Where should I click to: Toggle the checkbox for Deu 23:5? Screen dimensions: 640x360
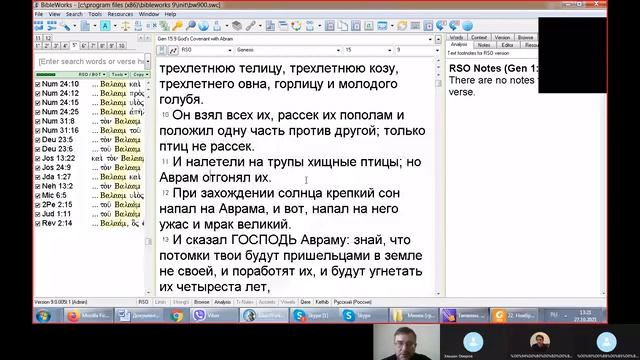point(38,140)
